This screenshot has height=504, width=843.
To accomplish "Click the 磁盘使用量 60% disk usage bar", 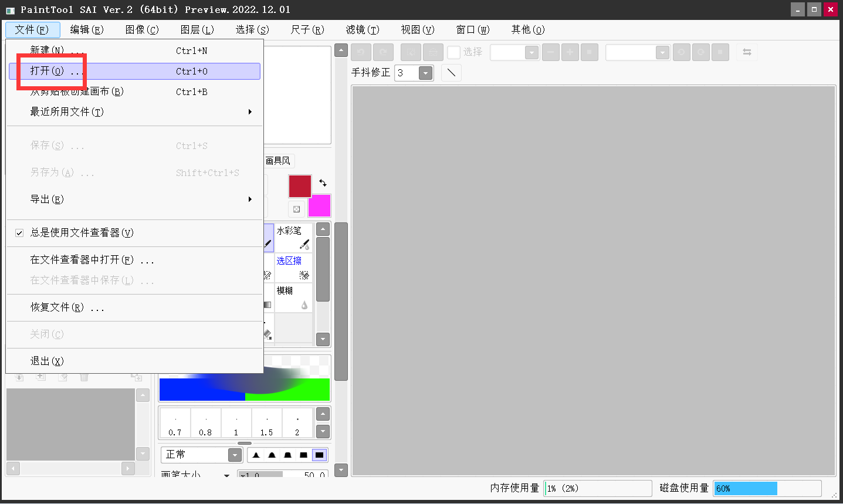I will click(767, 488).
